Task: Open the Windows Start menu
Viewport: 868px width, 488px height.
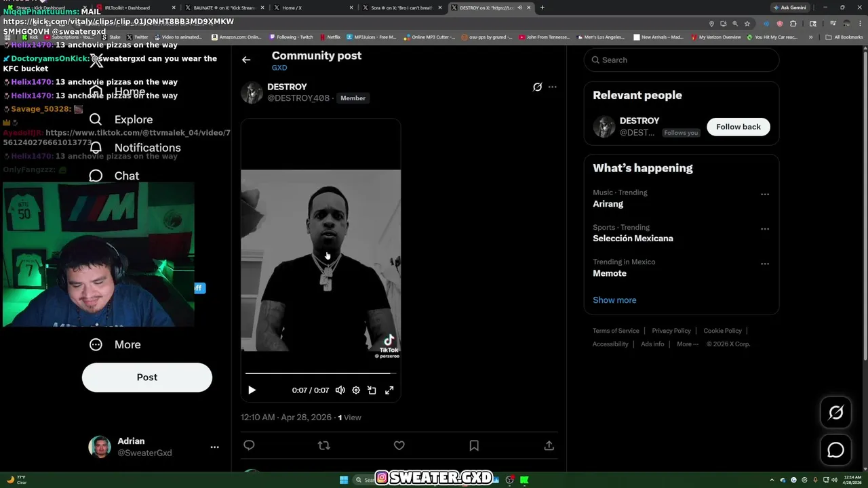Action: [344, 480]
